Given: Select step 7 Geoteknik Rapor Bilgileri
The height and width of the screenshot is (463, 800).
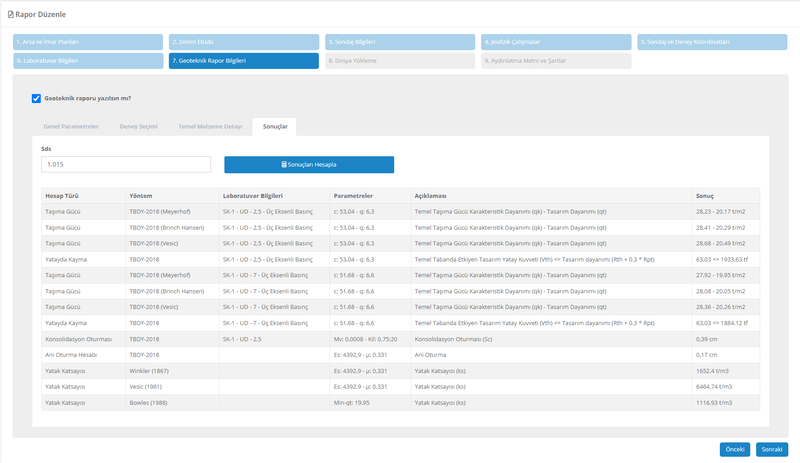Looking at the screenshot, I should tap(244, 61).
